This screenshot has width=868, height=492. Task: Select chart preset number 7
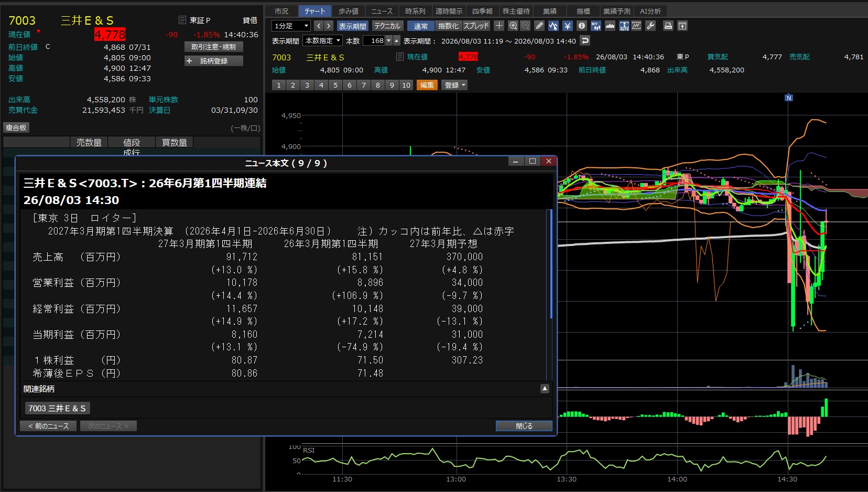point(364,85)
